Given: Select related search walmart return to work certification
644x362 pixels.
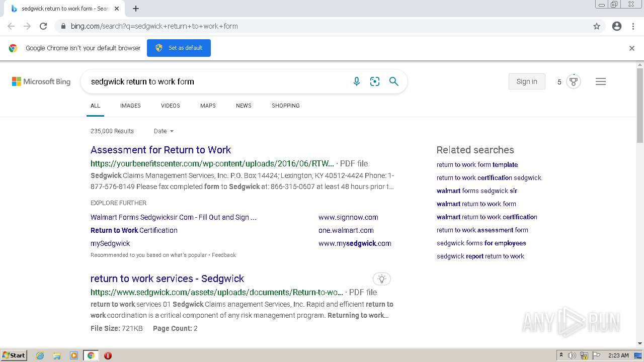Looking at the screenshot, I should pyautogui.click(x=487, y=217).
